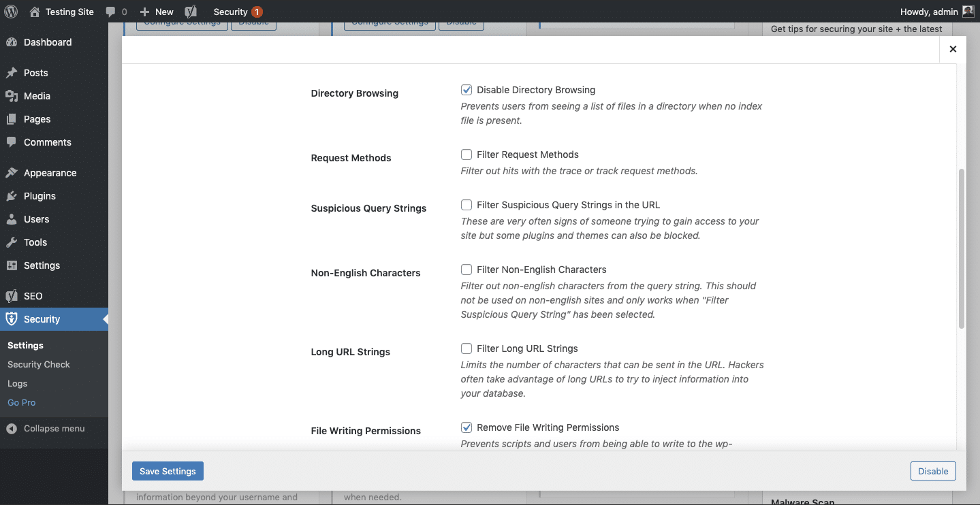
Task: Enable Filter Request Methods checkbox
Action: [x=467, y=154]
